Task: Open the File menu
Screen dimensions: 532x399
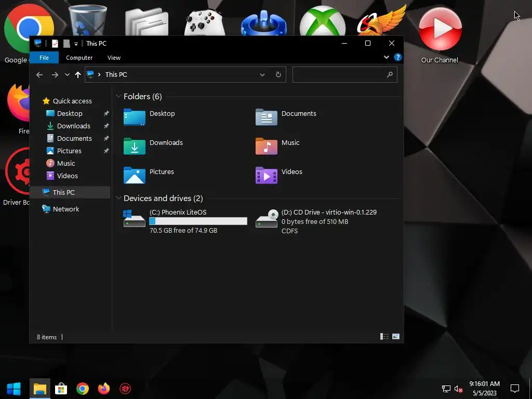Action: [44, 58]
